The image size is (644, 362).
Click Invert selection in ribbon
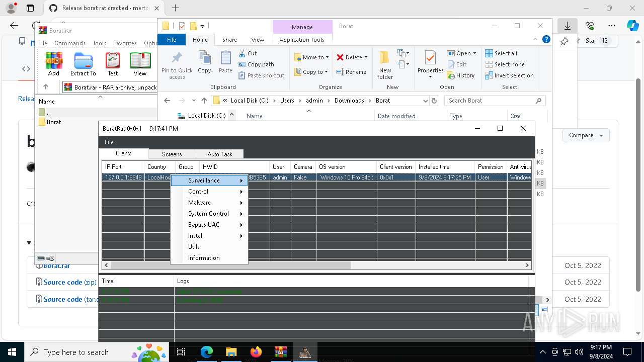coord(509,75)
